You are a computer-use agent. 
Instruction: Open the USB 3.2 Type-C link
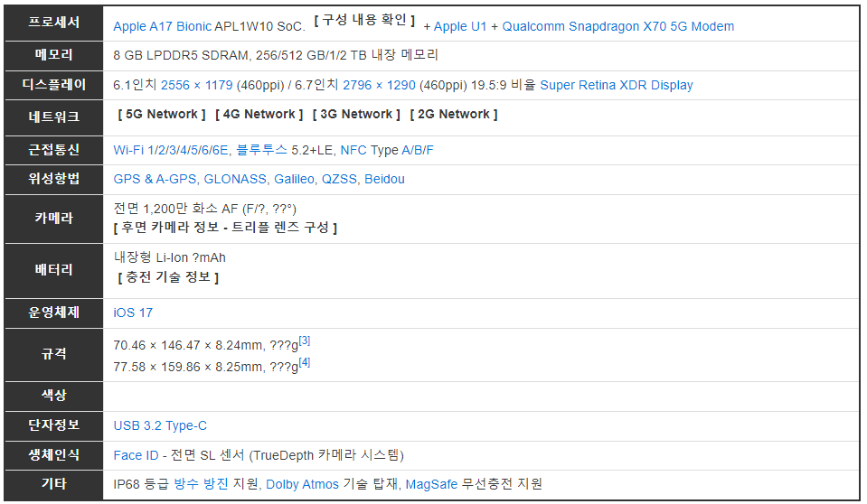(160, 425)
